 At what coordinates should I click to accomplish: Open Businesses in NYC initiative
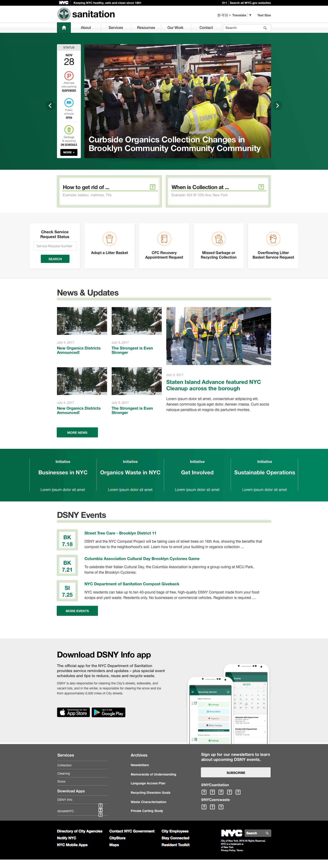click(x=63, y=473)
